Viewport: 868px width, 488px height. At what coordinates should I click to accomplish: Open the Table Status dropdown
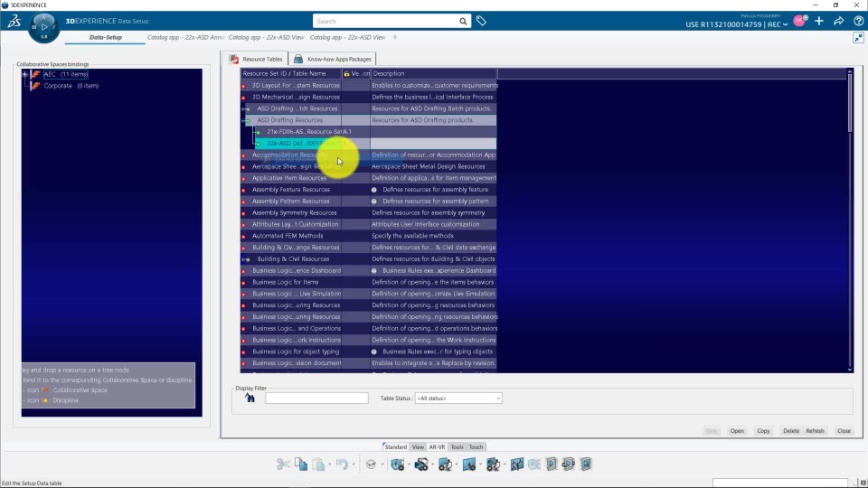(458, 399)
